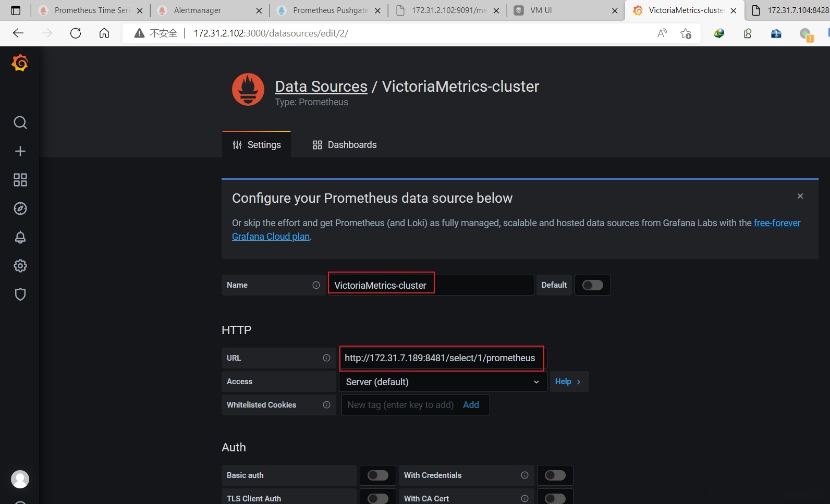Enable the Basic auth switch
The height and width of the screenshot is (504, 830).
378,475
